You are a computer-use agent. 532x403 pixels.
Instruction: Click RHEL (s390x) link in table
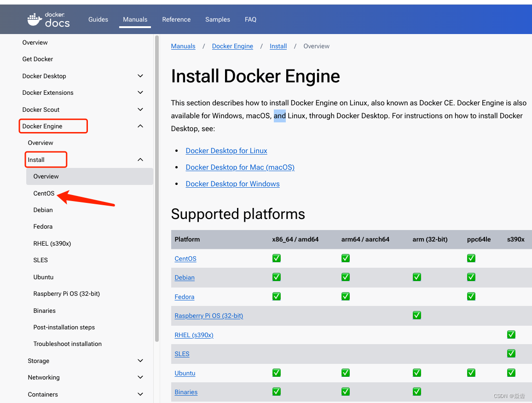click(x=194, y=335)
